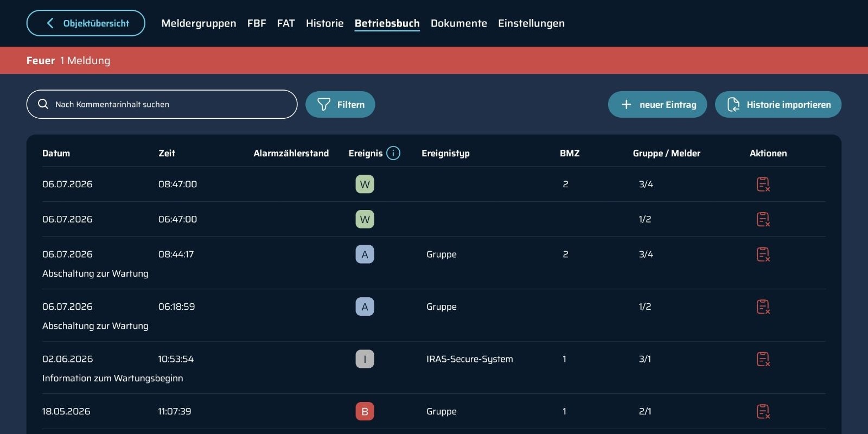Click the delete-entry icon in the 08:44:17 row

pos(763,254)
